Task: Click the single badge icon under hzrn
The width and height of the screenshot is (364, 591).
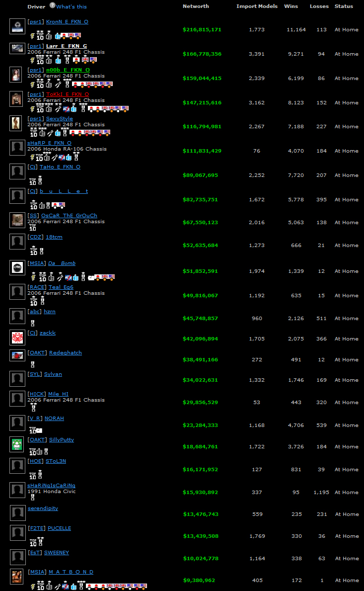Action: tap(33, 324)
